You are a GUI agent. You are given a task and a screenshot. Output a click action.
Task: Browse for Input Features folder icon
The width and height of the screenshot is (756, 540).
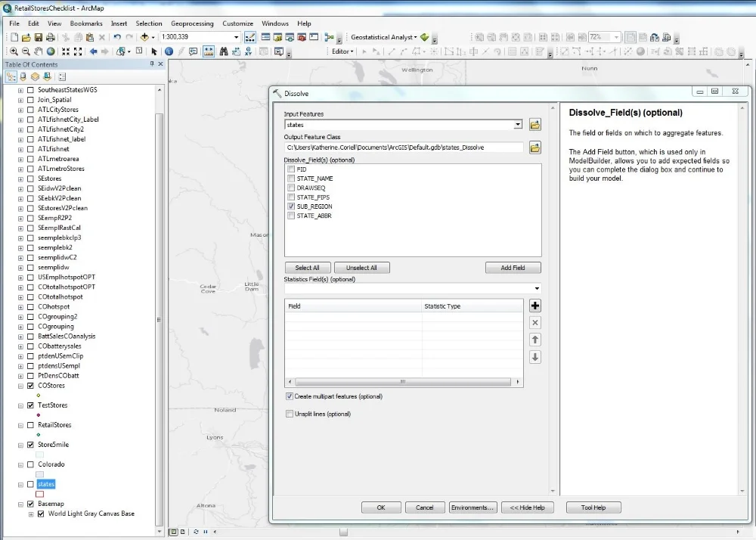point(534,125)
